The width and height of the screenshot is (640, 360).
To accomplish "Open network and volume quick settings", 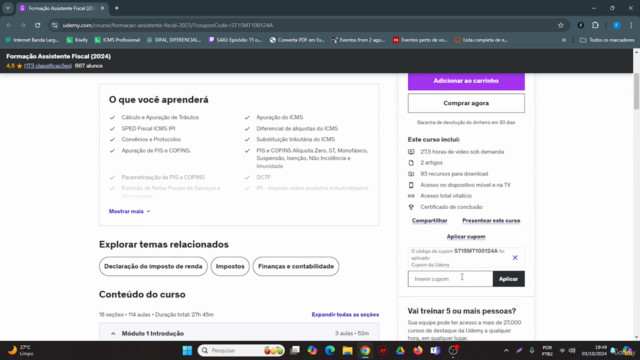I will coord(567,350).
